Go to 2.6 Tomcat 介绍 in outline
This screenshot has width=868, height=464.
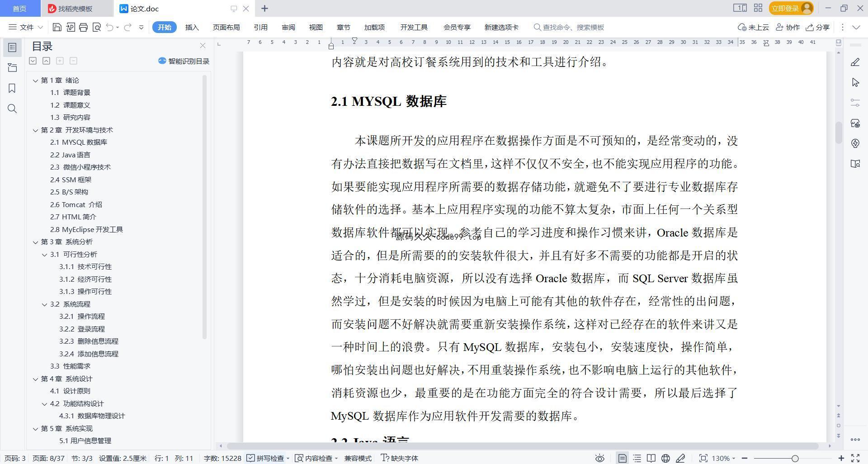tap(76, 205)
